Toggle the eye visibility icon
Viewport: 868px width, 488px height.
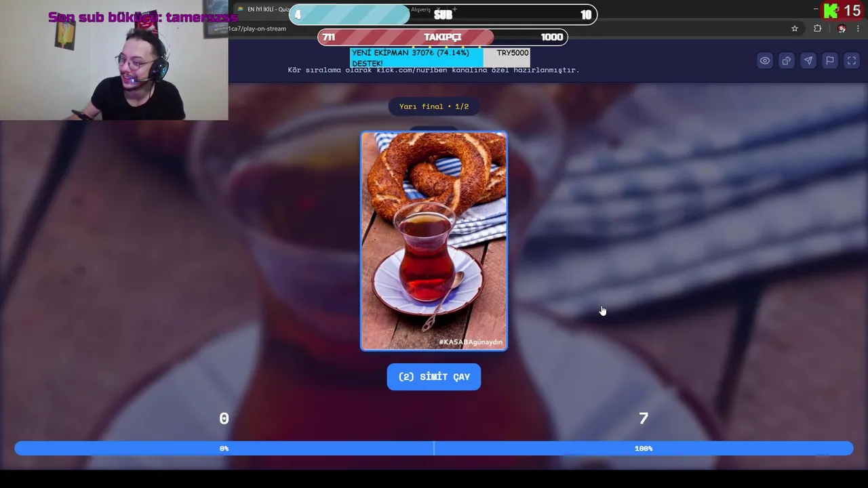click(x=764, y=61)
